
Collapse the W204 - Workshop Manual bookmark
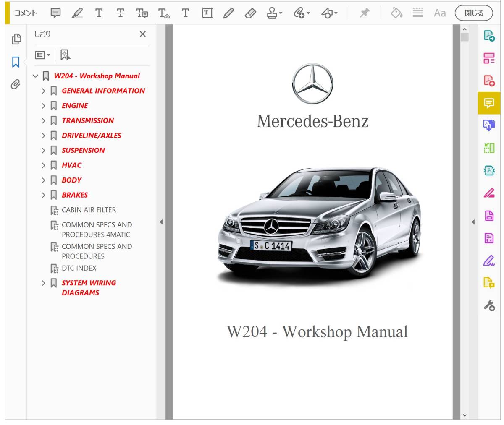point(36,76)
